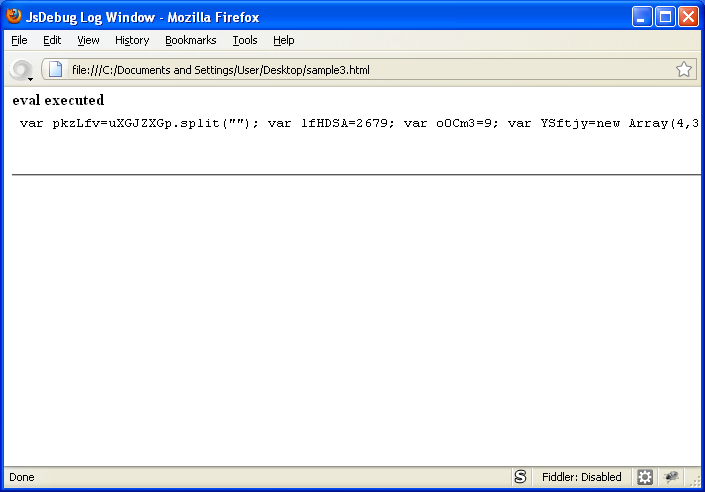Open the Bookmarks menu

pos(190,40)
